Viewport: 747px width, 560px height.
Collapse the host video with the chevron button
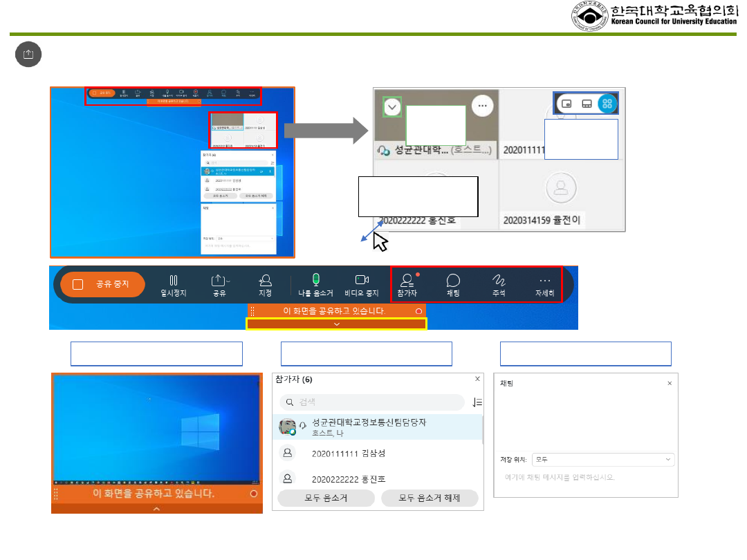click(392, 107)
